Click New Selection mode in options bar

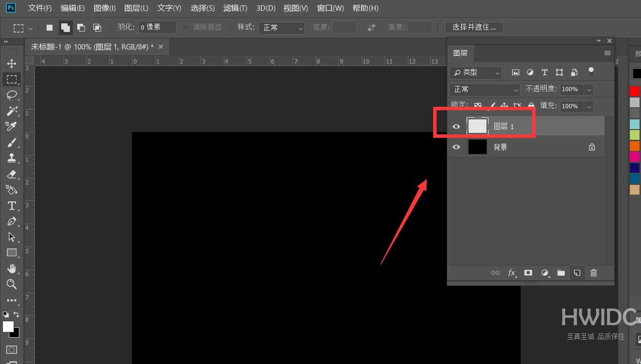pyautogui.click(x=49, y=28)
